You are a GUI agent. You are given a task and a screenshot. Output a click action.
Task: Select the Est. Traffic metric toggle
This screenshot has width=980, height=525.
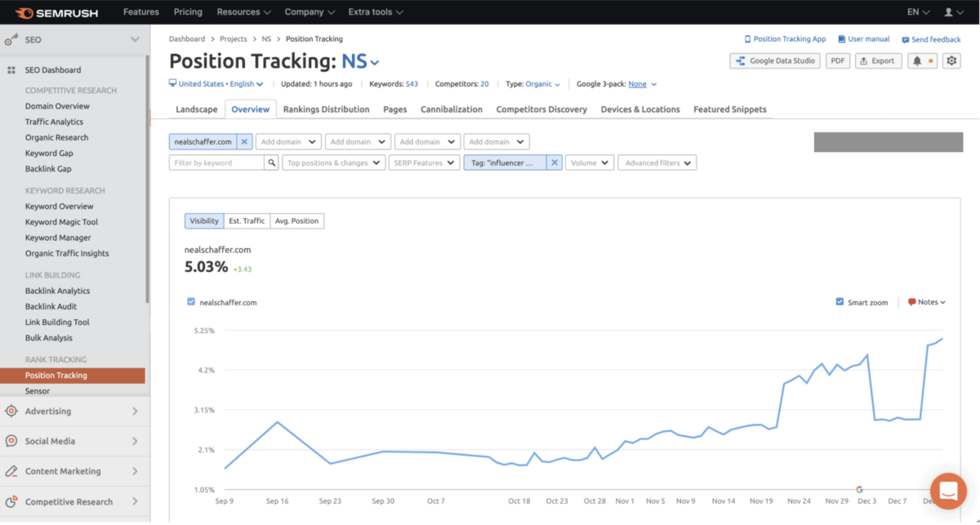click(x=247, y=221)
